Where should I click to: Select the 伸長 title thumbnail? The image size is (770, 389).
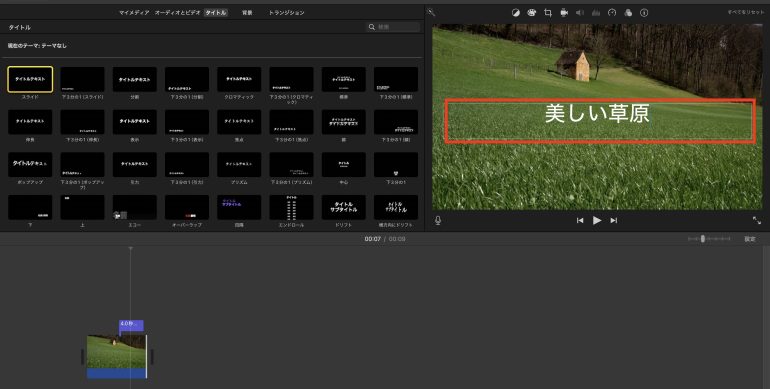(30, 122)
